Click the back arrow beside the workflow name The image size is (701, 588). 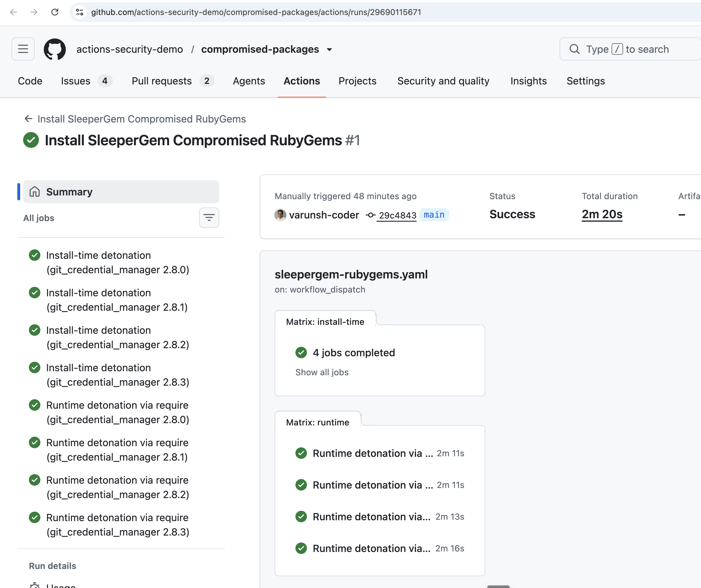coord(29,119)
